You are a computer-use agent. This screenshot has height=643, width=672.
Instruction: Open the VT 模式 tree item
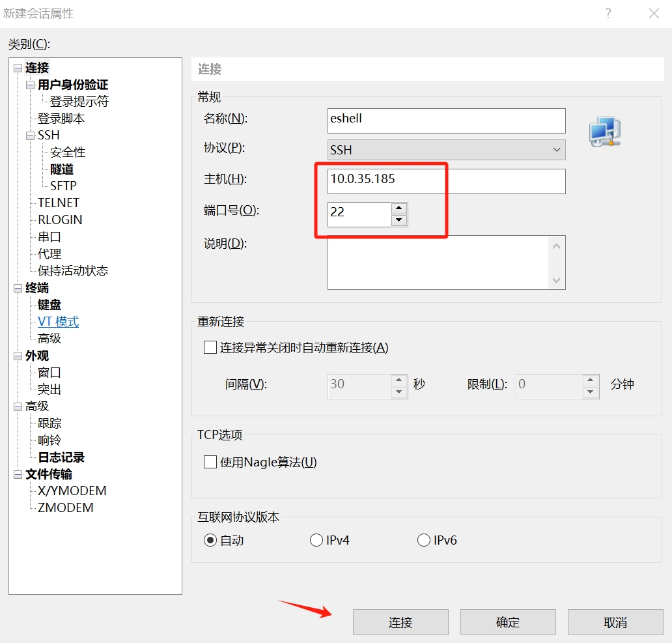58,322
